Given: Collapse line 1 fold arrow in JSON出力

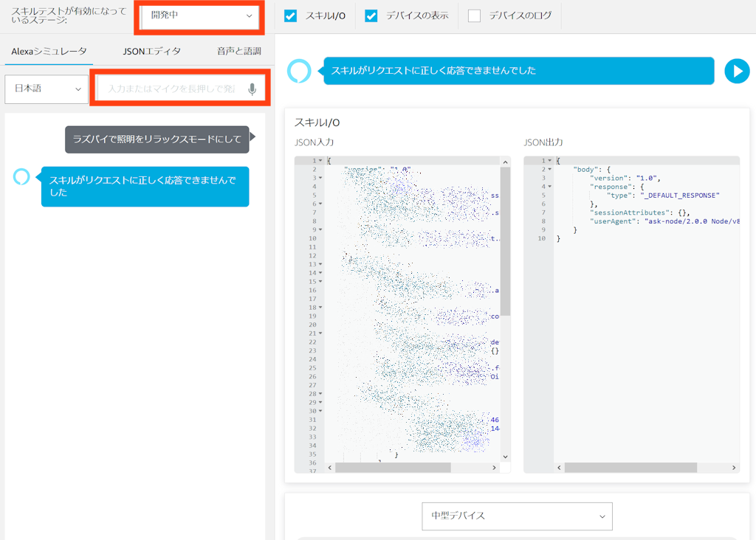Looking at the screenshot, I should [549, 161].
